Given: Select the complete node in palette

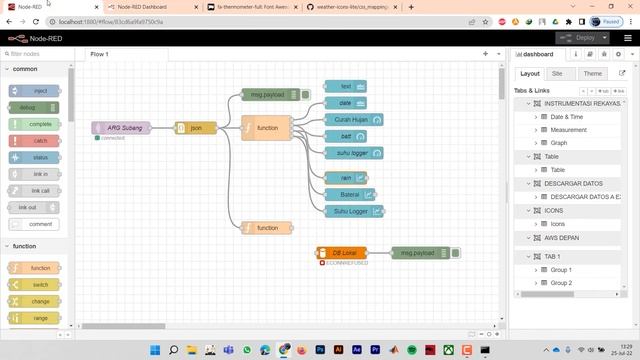Looking at the screenshot, I should pos(34,124).
